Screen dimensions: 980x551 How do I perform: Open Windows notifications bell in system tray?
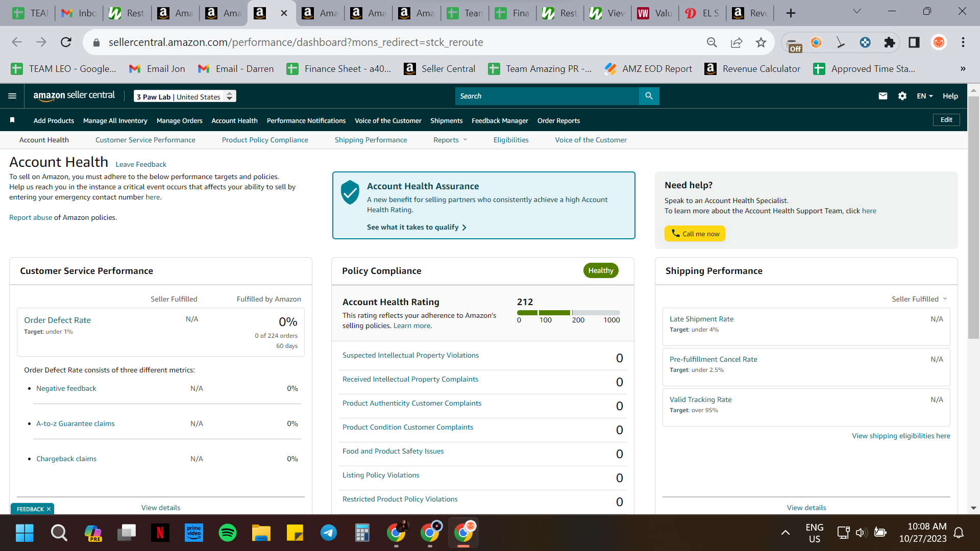pyautogui.click(x=959, y=533)
